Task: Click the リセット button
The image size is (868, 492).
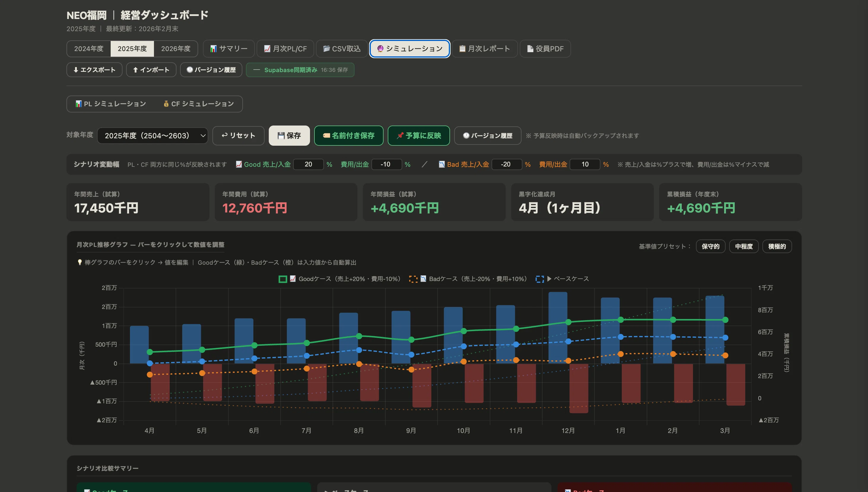Action: [x=238, y=136]
